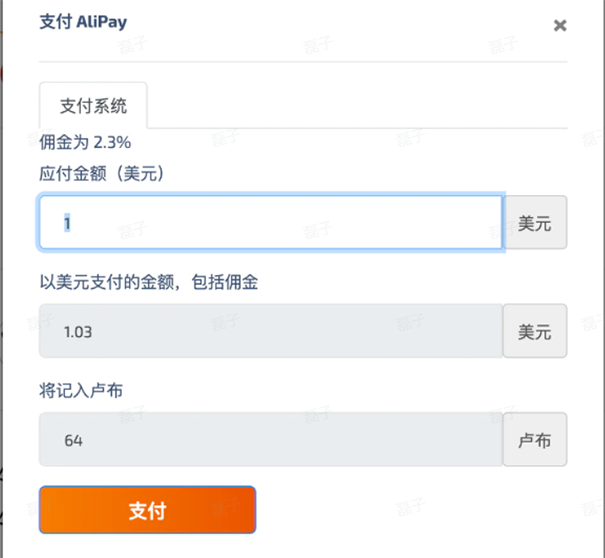
Task: Click the 美元 unit beside the 1.03 field
Action: pyautogui.click(x=534, y=331)
